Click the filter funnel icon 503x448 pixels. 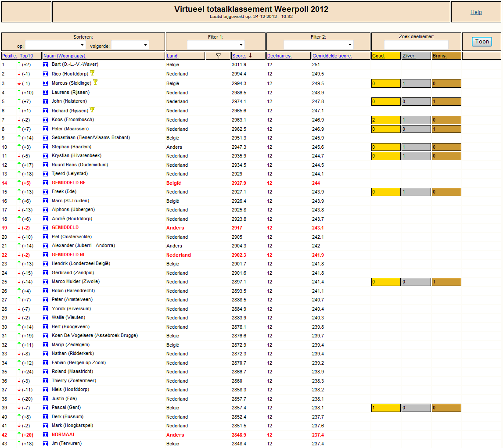(x=218, y=56)
